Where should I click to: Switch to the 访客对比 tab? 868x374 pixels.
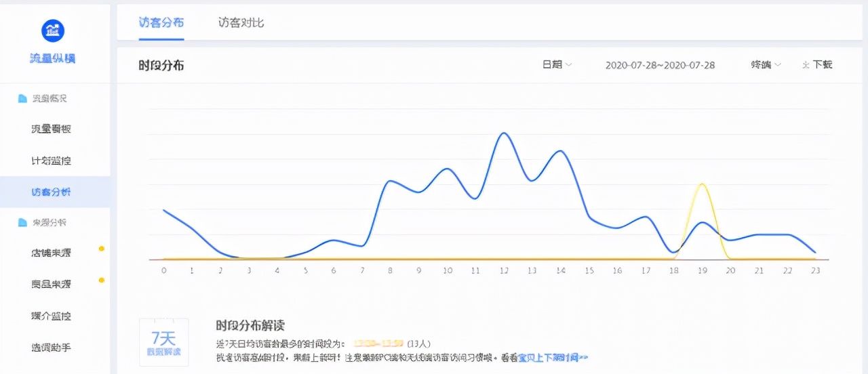[x=241, y=22]
